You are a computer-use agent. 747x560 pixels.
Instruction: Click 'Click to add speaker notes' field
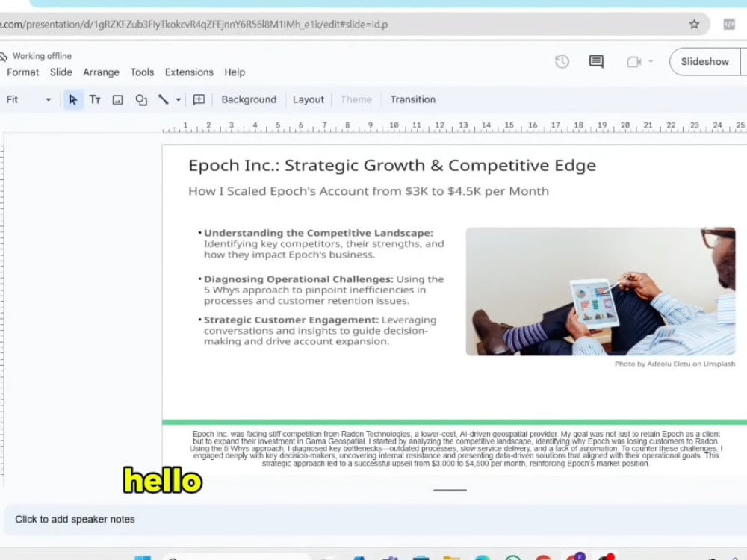[376, 520]
